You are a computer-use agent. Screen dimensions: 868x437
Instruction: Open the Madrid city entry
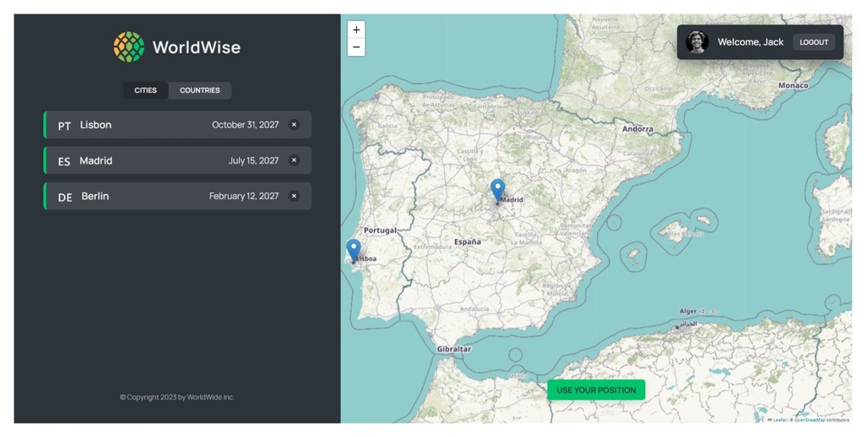click(x=178, y=160)
